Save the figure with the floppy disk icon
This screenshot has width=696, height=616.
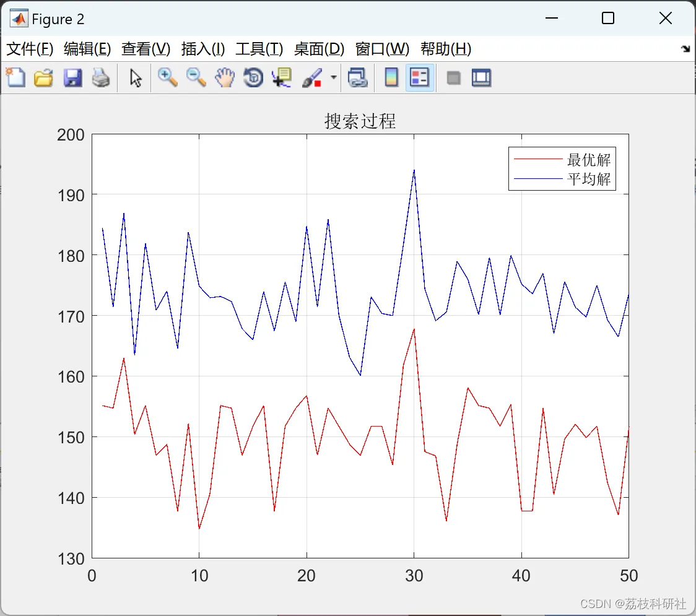pos(72,77)
